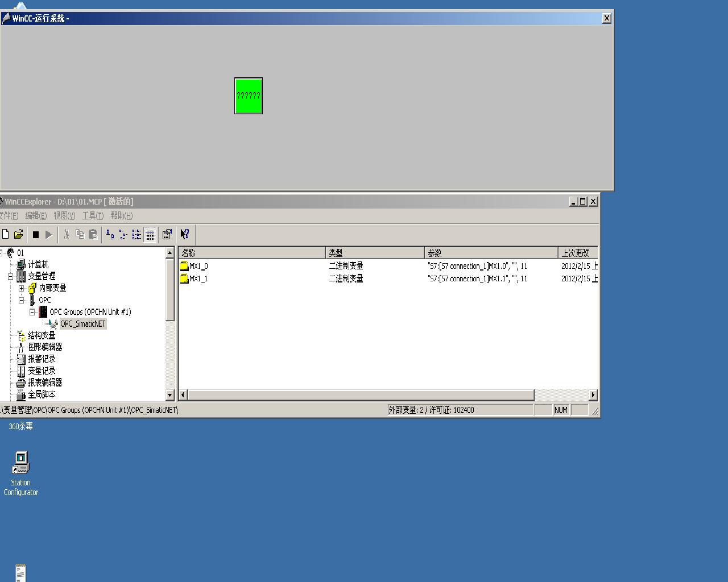The image size is (728, 582).
Task: Click the New project toolbar icon
Action: click(x=5, y=234)
